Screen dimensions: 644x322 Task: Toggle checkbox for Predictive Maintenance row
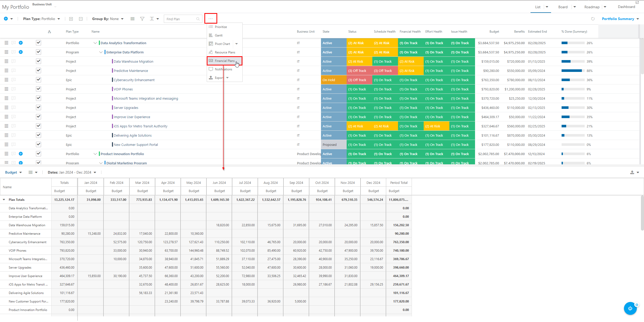click(38, 70)
